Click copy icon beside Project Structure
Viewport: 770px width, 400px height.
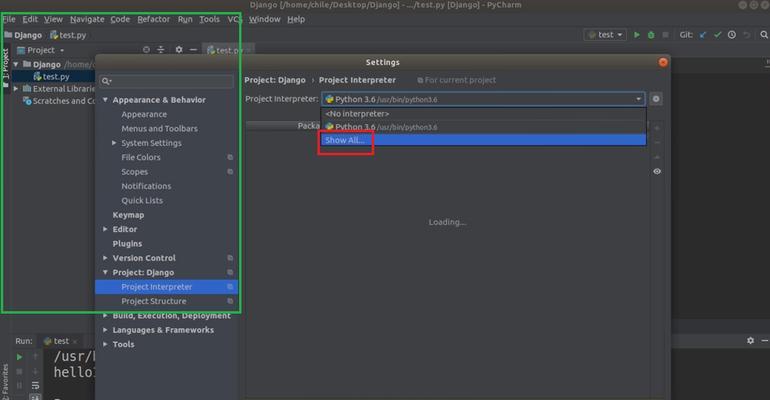click(x=230, y=301)
